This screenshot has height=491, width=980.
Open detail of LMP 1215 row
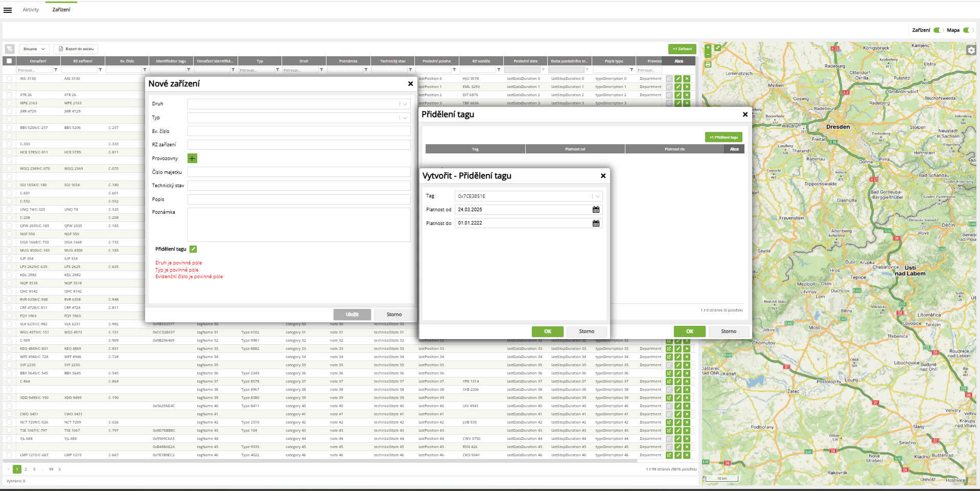[x=669, y=455]
